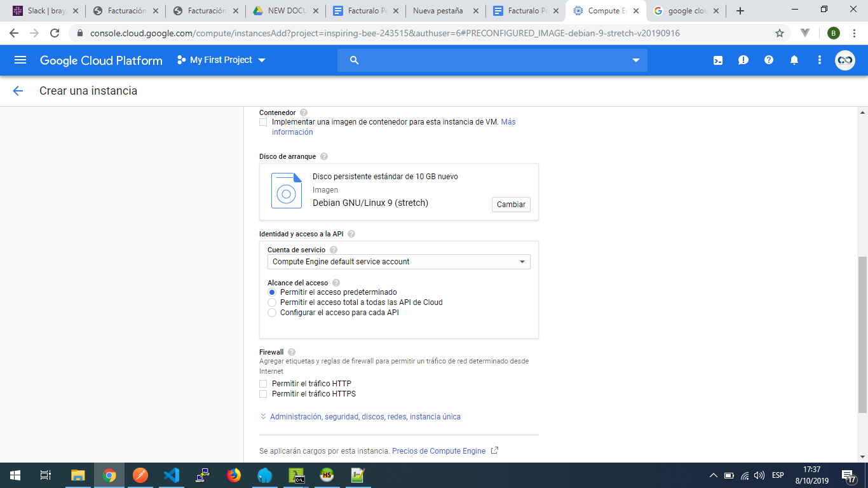The image size is (868, 488).
Task: Open the Precios de Compute Engine link
Action: 438,451
